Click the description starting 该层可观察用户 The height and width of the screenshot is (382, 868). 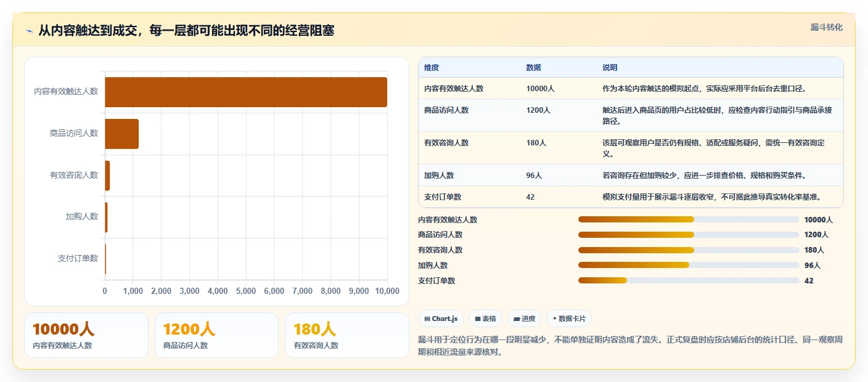point(714,148)
